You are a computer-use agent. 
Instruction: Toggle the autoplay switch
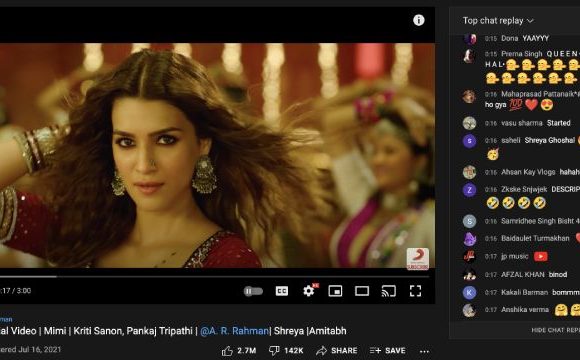pos(253,291)
